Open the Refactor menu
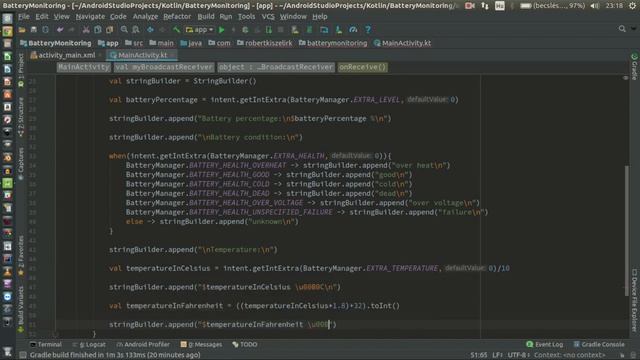This screenshot has height=360, width=640. point(177,16)
